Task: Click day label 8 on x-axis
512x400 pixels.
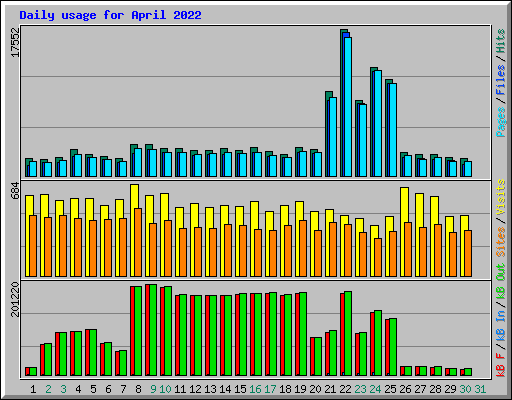Action: click(x=138, y=389)
